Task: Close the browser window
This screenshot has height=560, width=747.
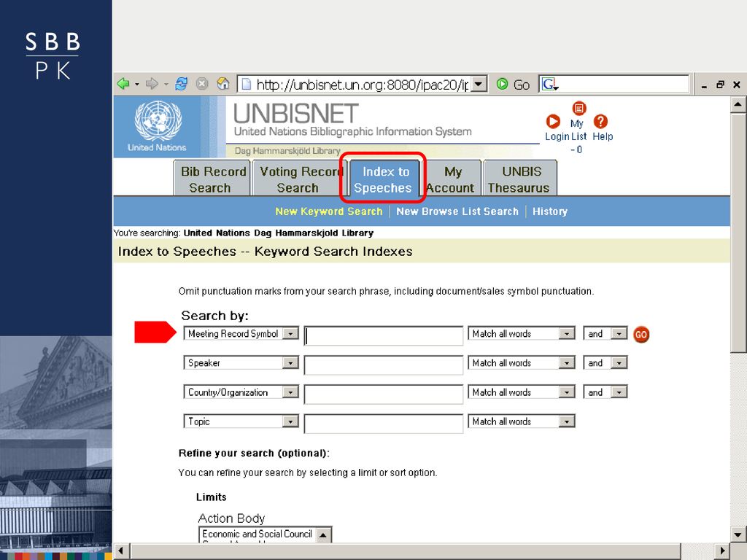Action: 737,85
